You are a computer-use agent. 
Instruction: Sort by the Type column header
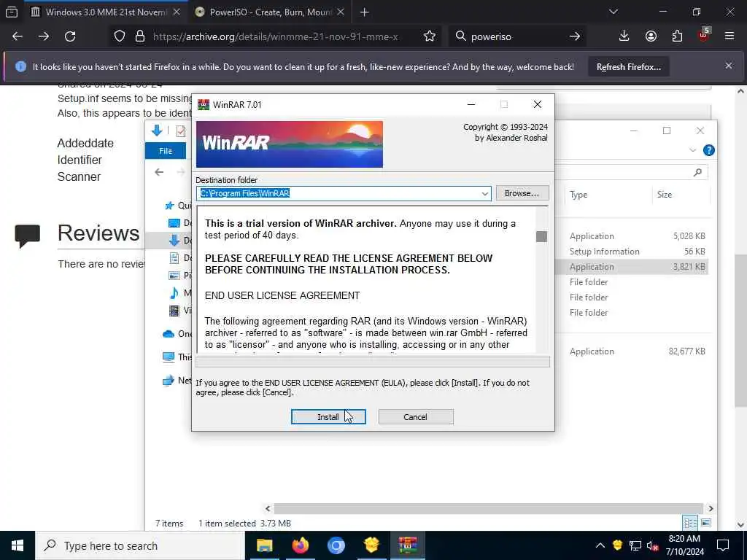pos(578,195)
